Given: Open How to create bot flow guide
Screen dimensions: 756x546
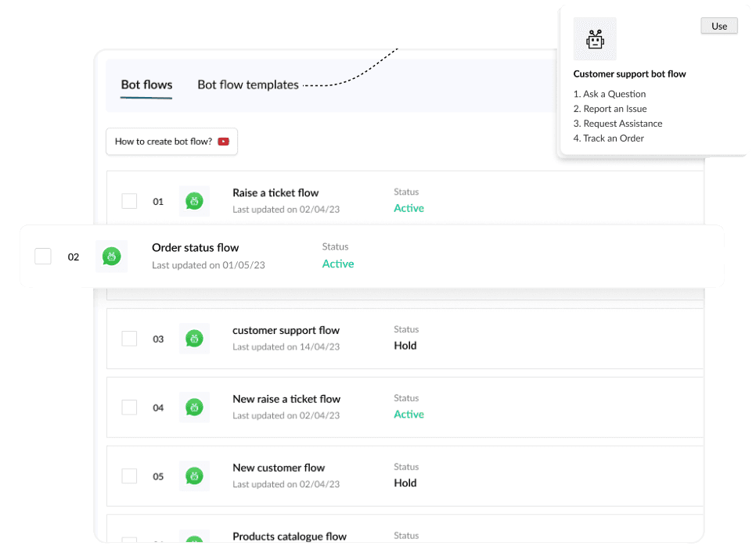Looking at the screenshot, I should tap(171, 142).
